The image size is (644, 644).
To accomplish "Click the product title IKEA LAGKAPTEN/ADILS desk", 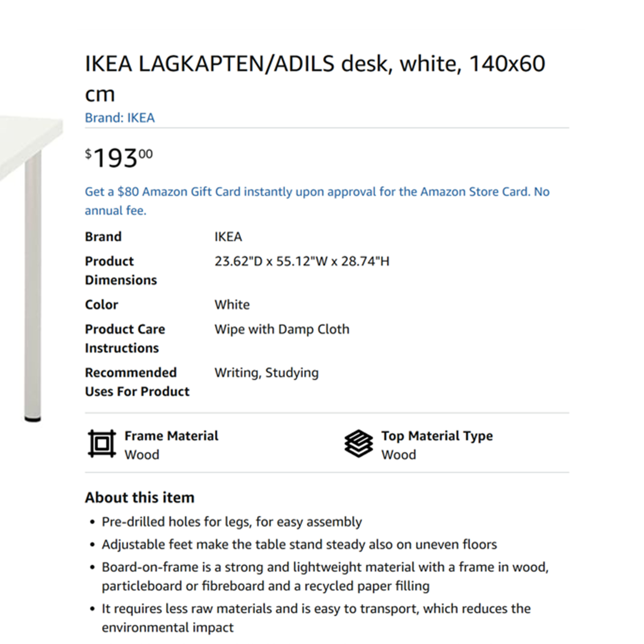I will click(x=315, y=78).
